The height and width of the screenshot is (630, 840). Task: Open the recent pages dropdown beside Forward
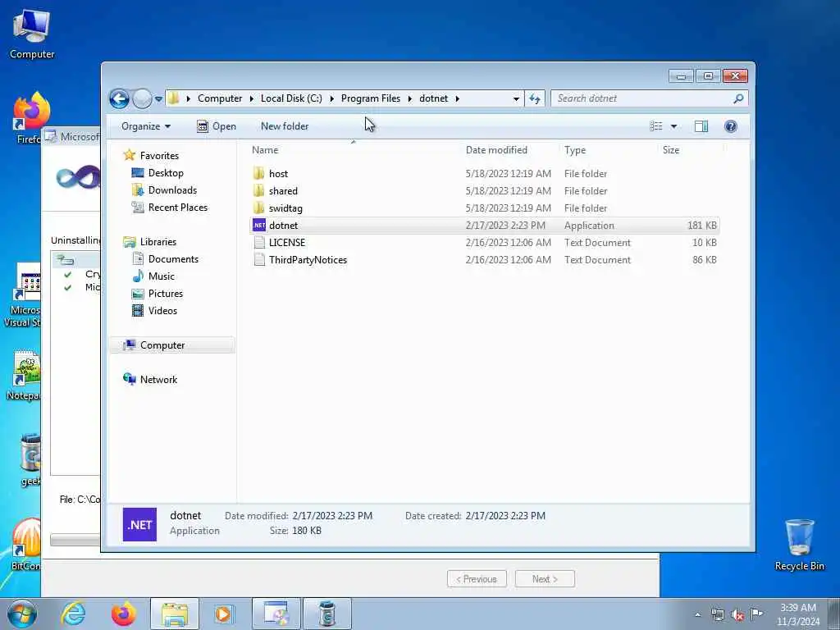pos(158,99)
